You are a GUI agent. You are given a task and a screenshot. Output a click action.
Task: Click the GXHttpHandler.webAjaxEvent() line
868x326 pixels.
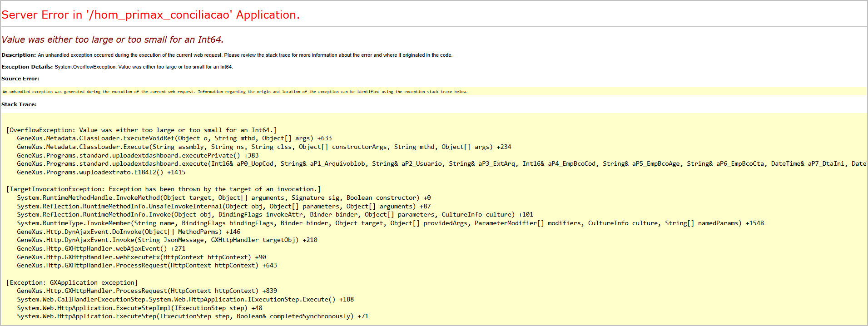click(101, 249)
